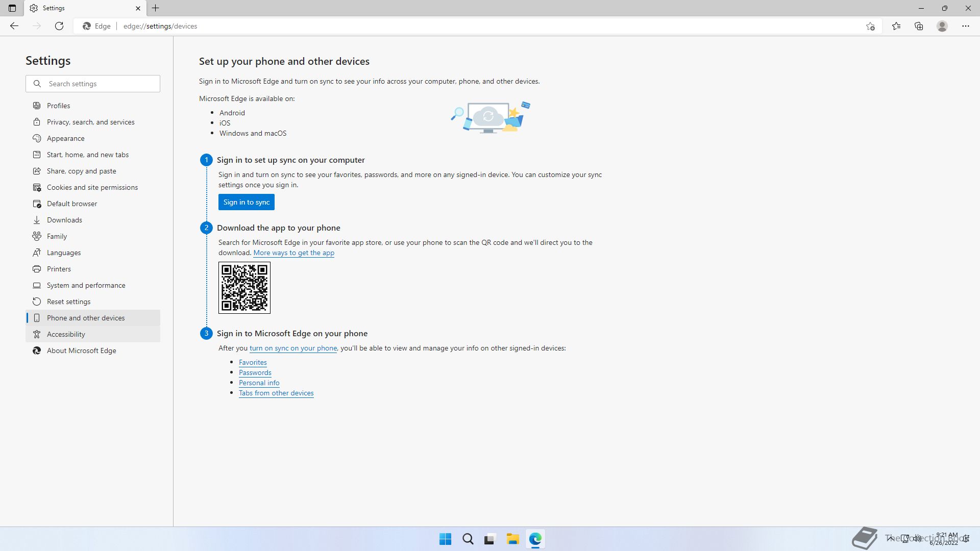Image resolution: width=980 pixels, height=551 pixels.
Task: Open Privacy, search, and services
Action: (x=93, y=122)
